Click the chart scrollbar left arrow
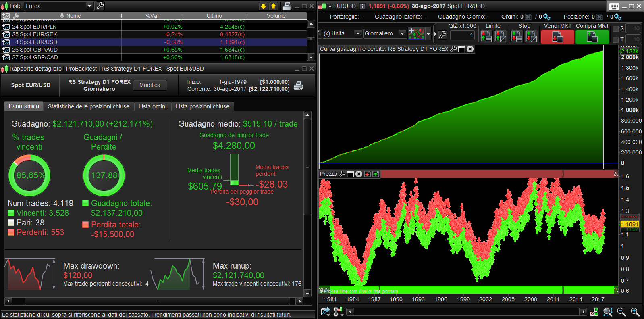The width and height of the screenshot is (644, 319). pyautogui.click(x=350, y=311)
